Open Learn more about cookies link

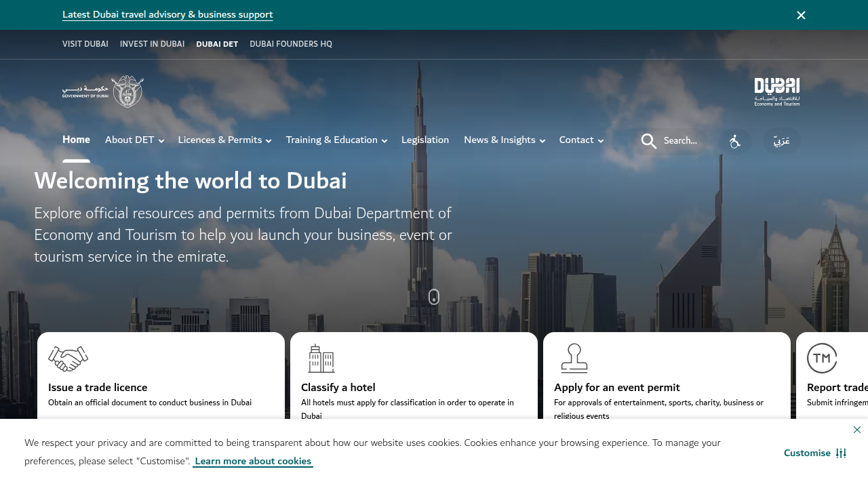pyautogui.click(x=253, y=461)
